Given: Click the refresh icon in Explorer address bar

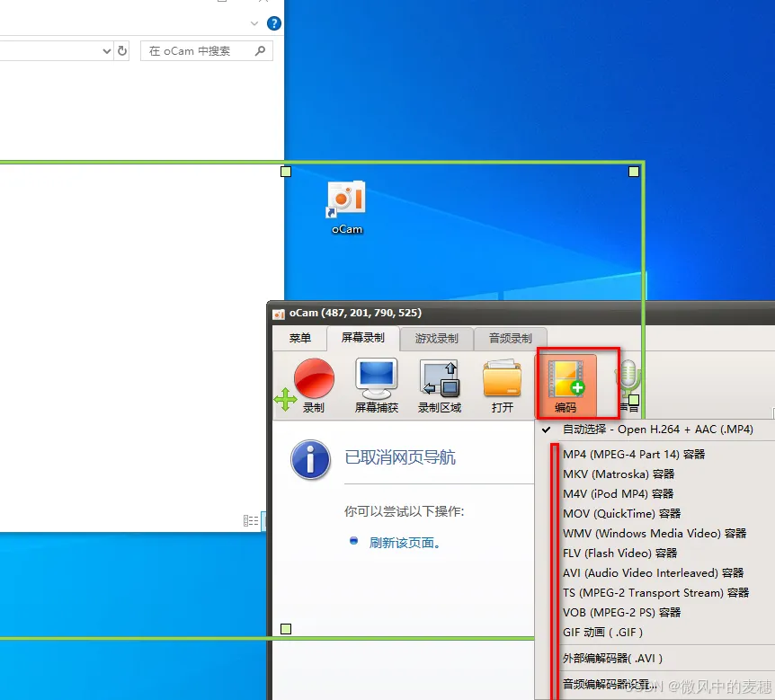Looking at the screenshot, I should tap(122, 50).
